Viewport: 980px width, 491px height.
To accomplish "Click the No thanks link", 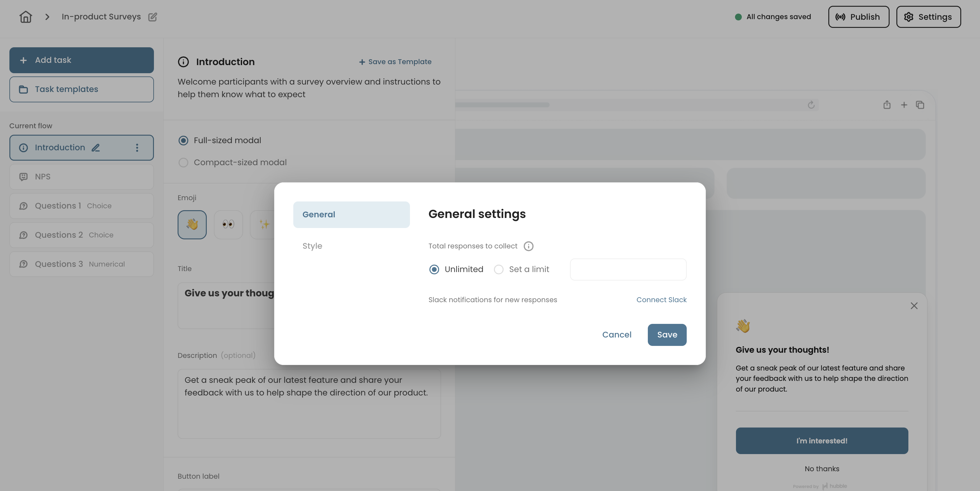I will click(822, 469).
